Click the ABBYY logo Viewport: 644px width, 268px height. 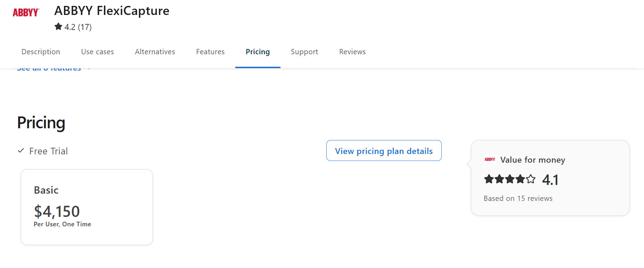(x=26, y=11)
